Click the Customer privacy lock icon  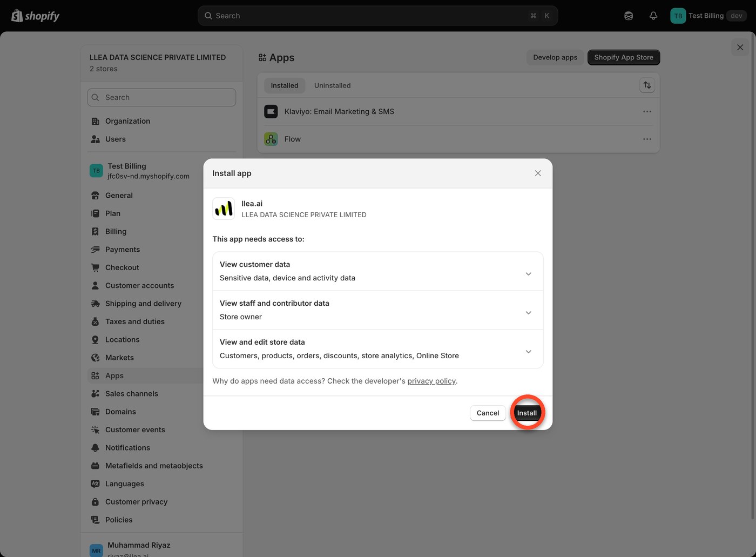(x=95, y=502)
